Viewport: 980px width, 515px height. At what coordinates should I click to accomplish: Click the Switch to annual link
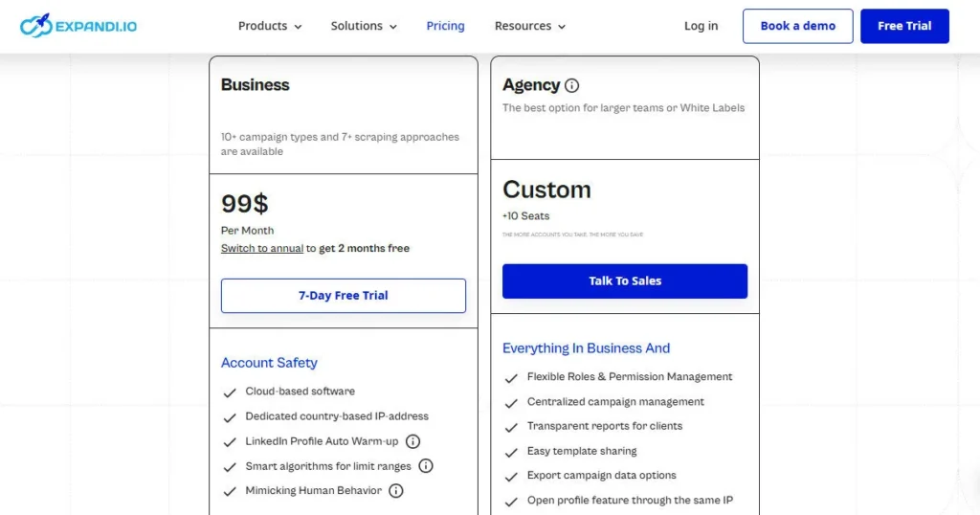point(262,249)
